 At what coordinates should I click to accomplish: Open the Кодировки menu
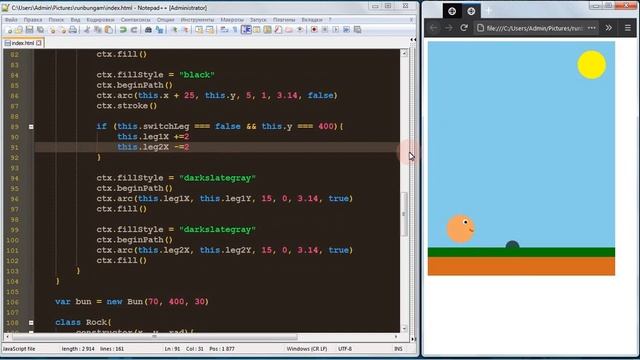pos(100,20)
